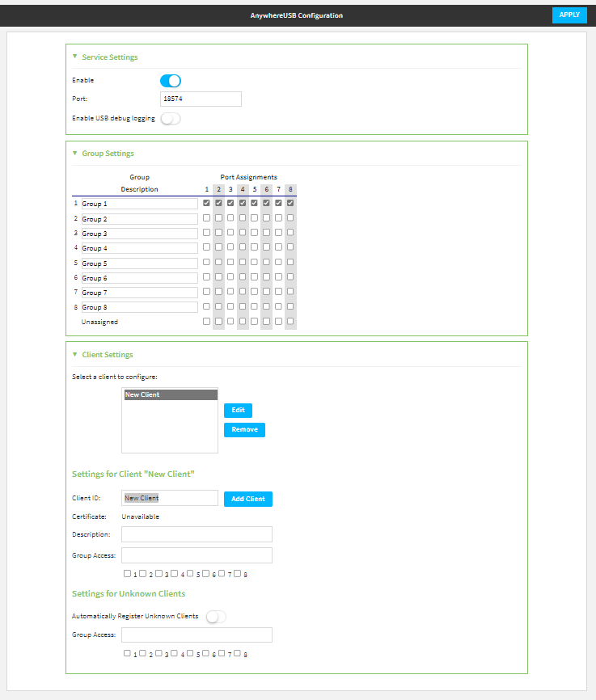Check port 6 for Group 6

pos(266,276)
